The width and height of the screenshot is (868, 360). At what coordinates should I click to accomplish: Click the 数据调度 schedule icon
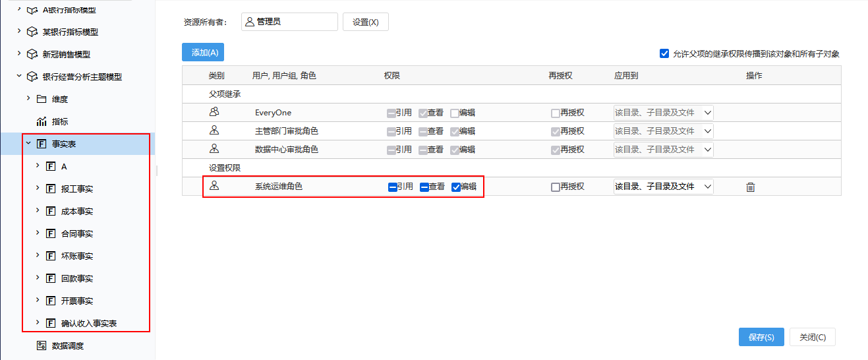pos(42,345)
